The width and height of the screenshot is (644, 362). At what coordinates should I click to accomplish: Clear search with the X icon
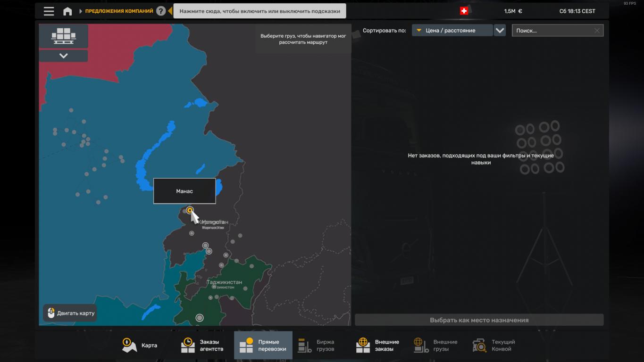(x=597, y=31)
